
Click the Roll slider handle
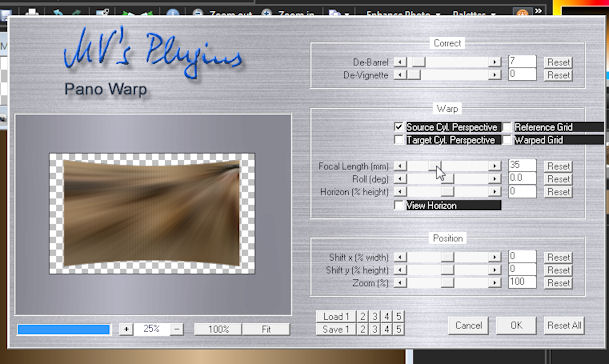click(447, 179)
